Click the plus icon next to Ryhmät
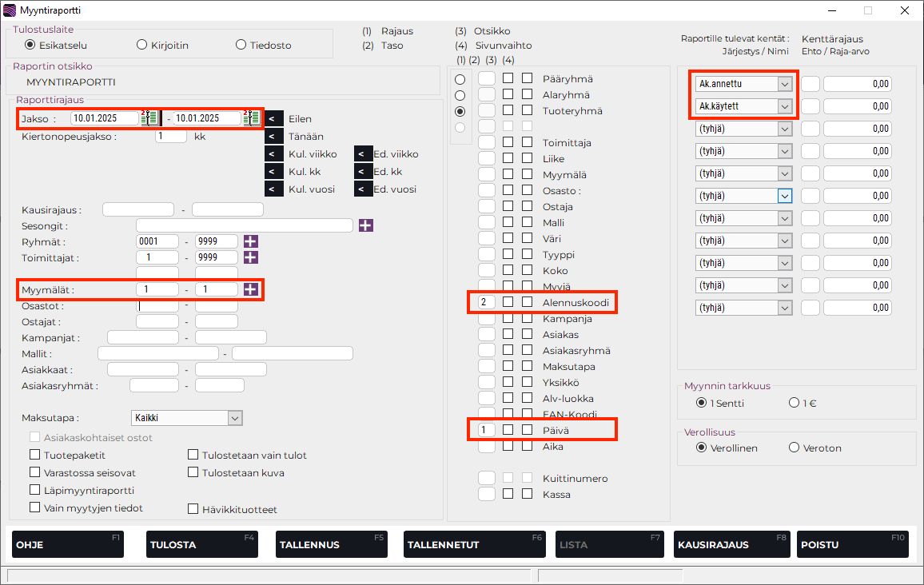924x585 pixels. (x=251, y=241)
